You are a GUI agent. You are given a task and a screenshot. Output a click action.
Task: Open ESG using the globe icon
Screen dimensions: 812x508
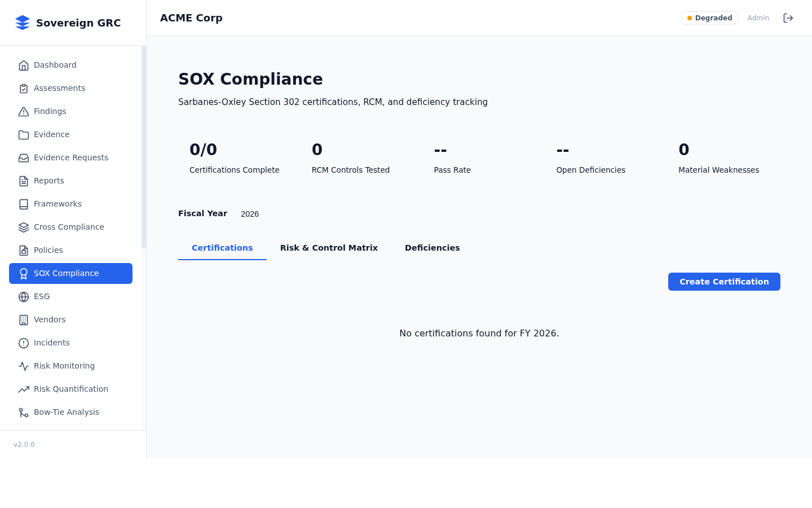point(24,296)
